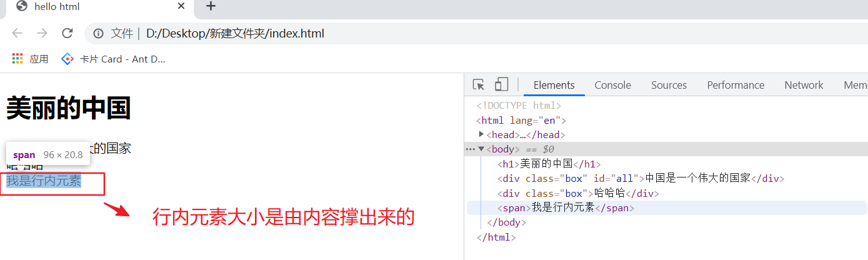
Task: Open the Apps grid bookmark icon
Action: coord(17,59)
